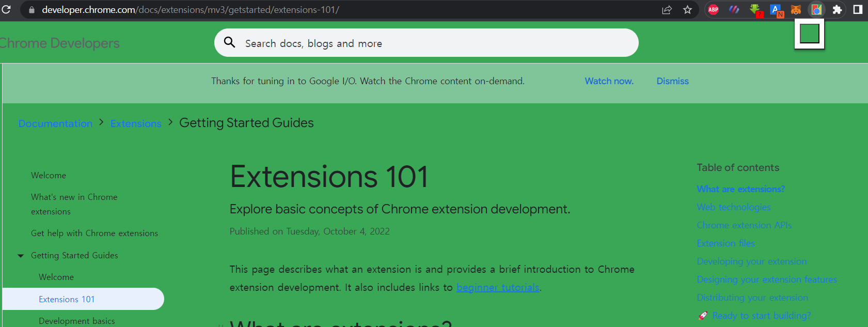Screen dimensions: 868x327
Task: Click the share page icon
Action: 667,10
